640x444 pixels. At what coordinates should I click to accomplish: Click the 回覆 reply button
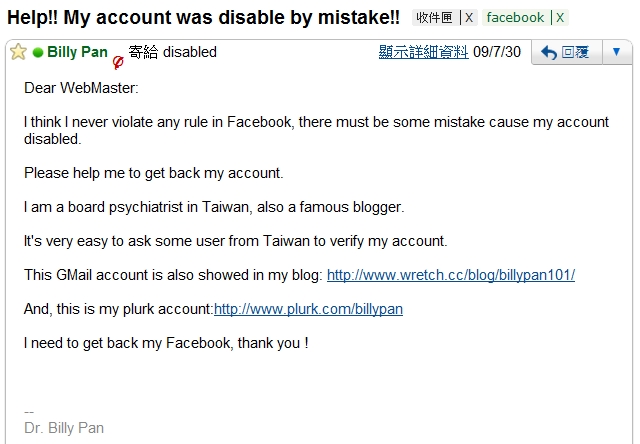click(x=567, y=52)
